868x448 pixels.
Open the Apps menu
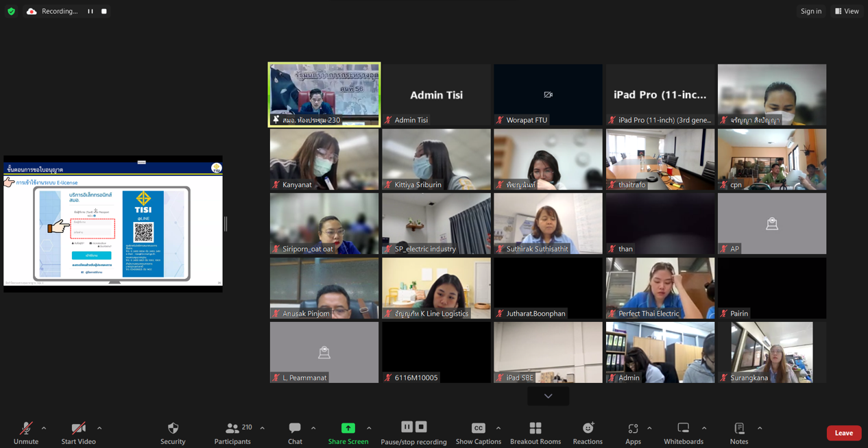(633, 433)
